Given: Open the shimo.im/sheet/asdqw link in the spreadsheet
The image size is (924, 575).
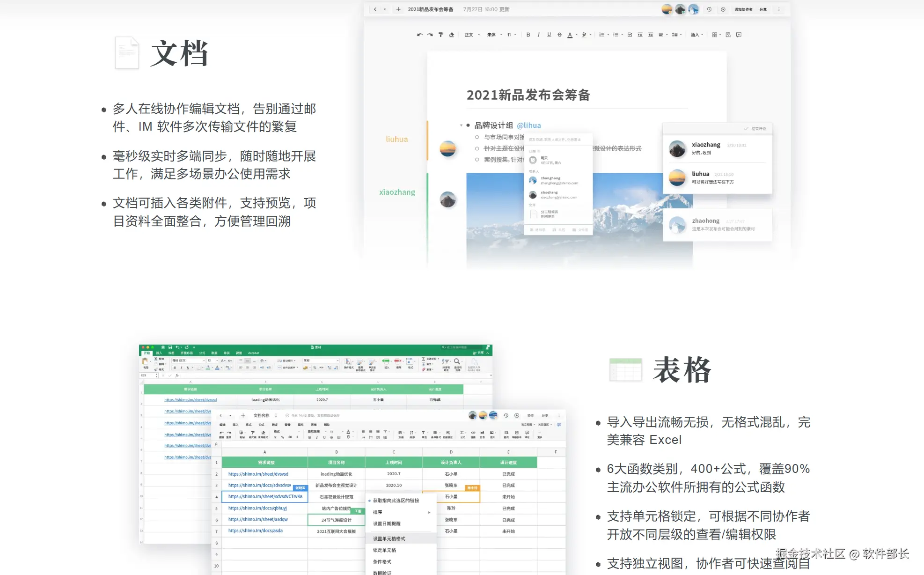Looking at the screenshot, I should (x=258, y=519).
